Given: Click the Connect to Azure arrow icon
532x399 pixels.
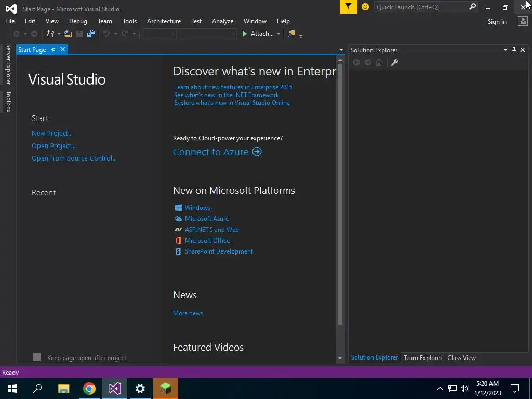Looking at the screenshot, I should tap(257, 152).
